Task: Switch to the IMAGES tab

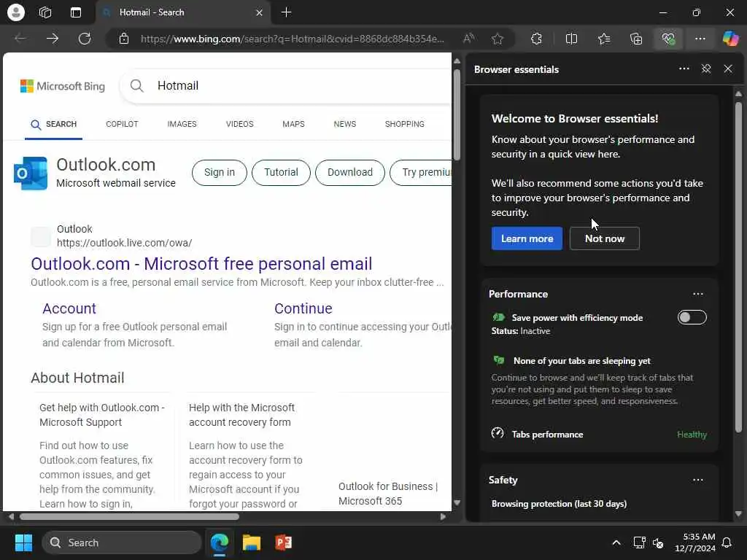Action: click(182, 124)
